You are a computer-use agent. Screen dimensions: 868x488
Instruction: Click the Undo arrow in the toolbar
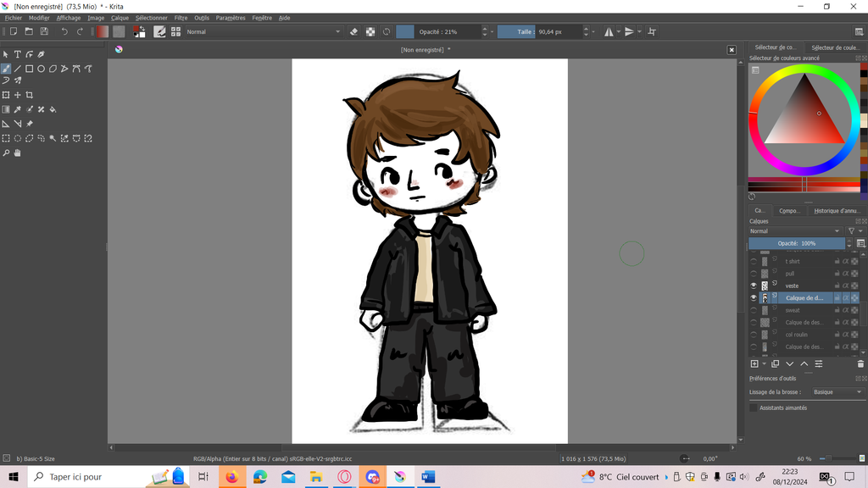pos(64,31)
